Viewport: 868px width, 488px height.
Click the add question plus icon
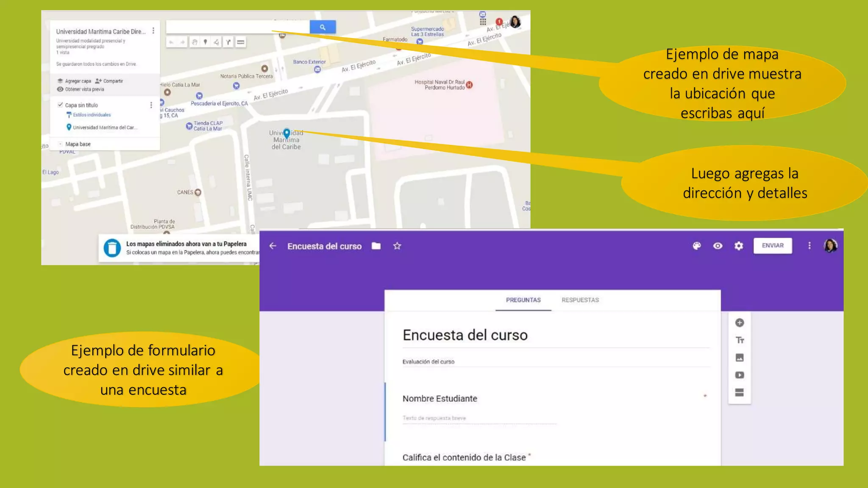pyautogui.click(x=740, y=323)
